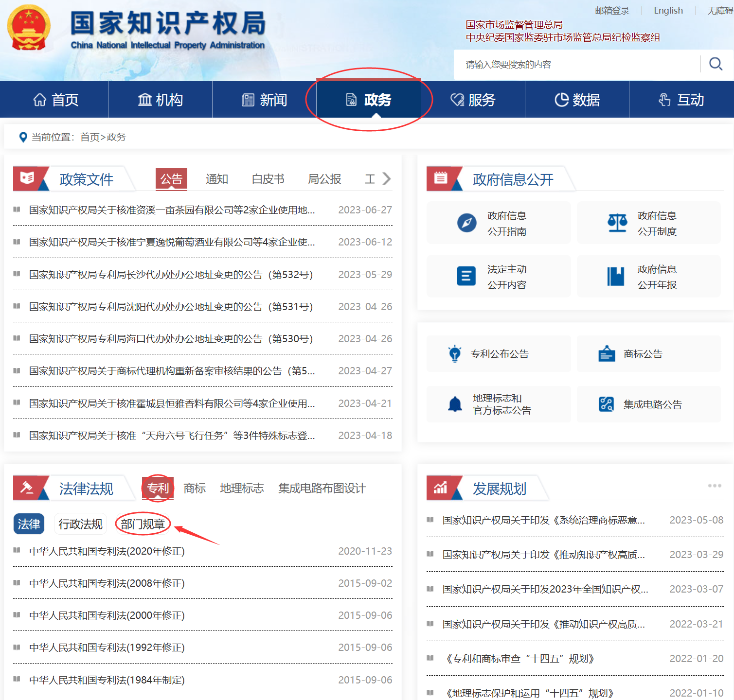Click the 政府信息公开指南 compass icon
734x700 pixels.
coord(467,223)
